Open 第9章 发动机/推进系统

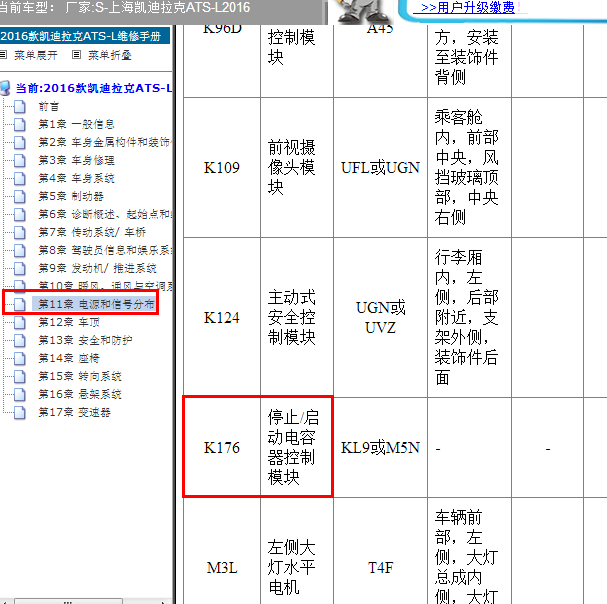[x=97, y=268]
